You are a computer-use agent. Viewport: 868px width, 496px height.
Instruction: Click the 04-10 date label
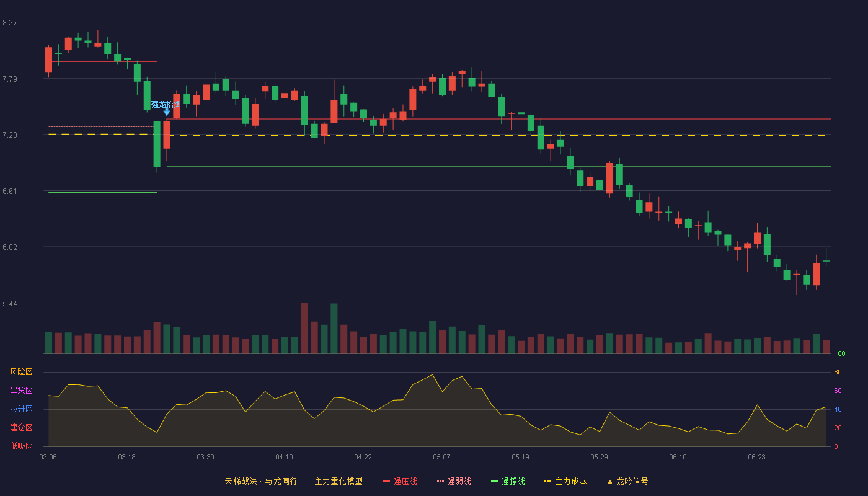pos(285,457)
